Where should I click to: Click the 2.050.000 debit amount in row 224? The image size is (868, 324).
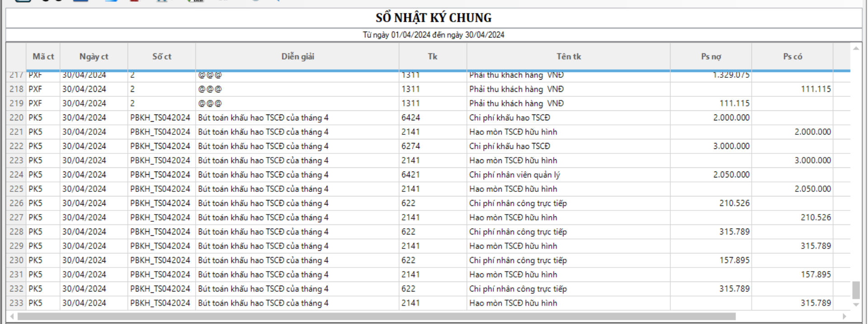click(731, 175)
